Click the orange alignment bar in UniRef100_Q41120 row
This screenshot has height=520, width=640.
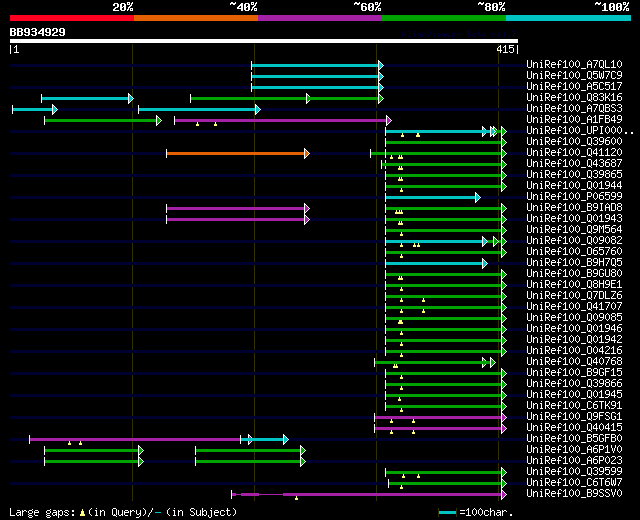pyautogui.click(x=238, y=153)
